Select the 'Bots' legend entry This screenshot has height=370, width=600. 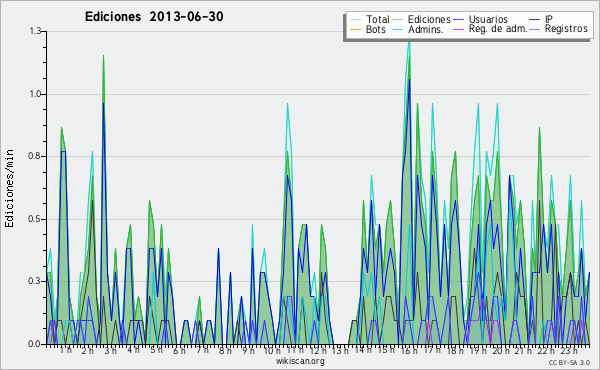pyautogui.click(x=375, y=29)
